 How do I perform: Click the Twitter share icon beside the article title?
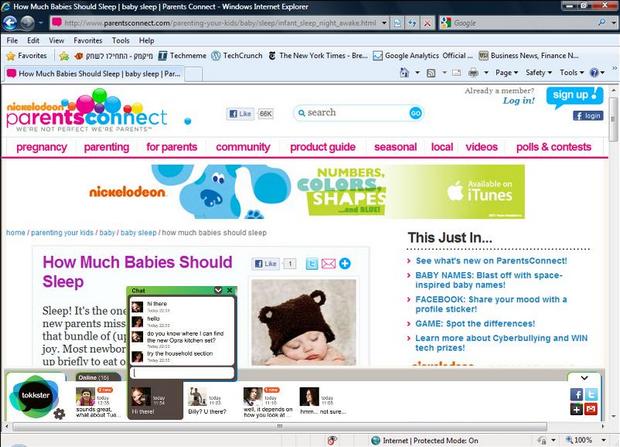[x=312, y=264]
